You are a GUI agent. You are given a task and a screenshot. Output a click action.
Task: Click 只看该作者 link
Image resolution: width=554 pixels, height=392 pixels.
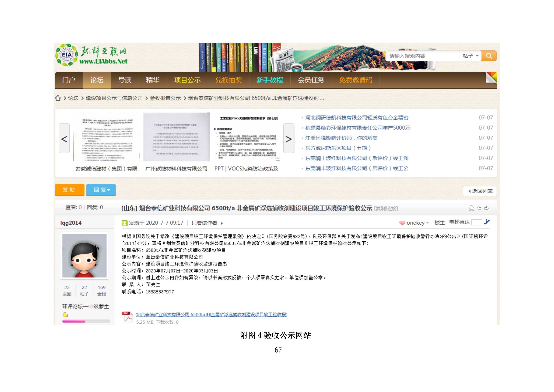pyautogui.click(x=204, y=223)
